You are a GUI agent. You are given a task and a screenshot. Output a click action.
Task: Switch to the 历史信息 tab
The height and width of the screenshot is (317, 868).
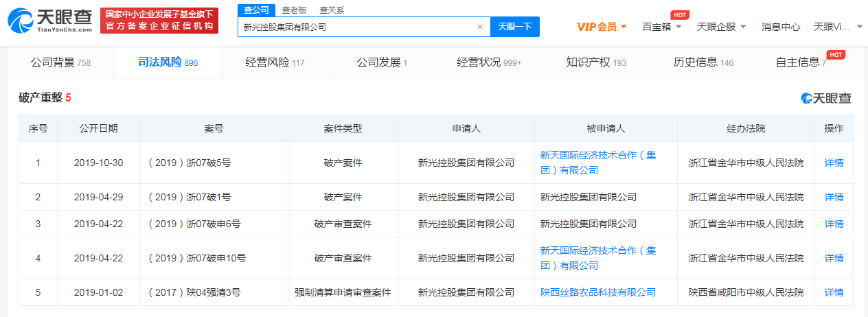click(x=703, y=62)
